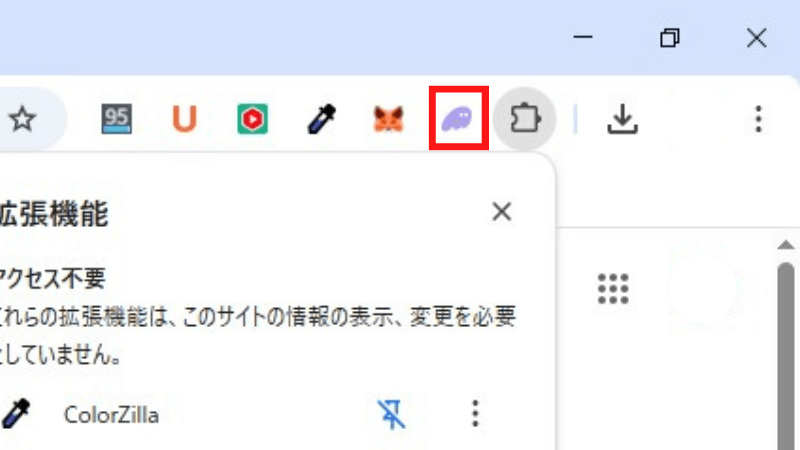Screen dimensions: 800x450
Task: Click the ColorZilla eyedropper in list
Action: (16, 413)
